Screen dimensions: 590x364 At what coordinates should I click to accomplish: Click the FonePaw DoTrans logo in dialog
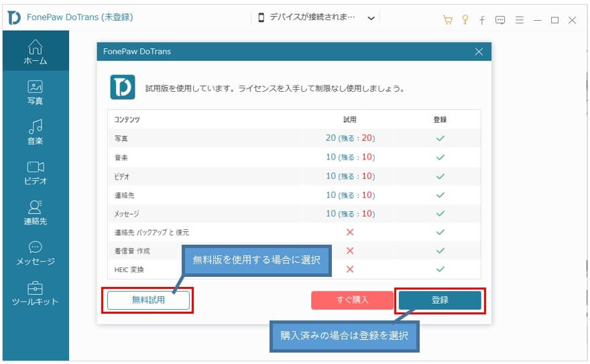click(123, 88)
